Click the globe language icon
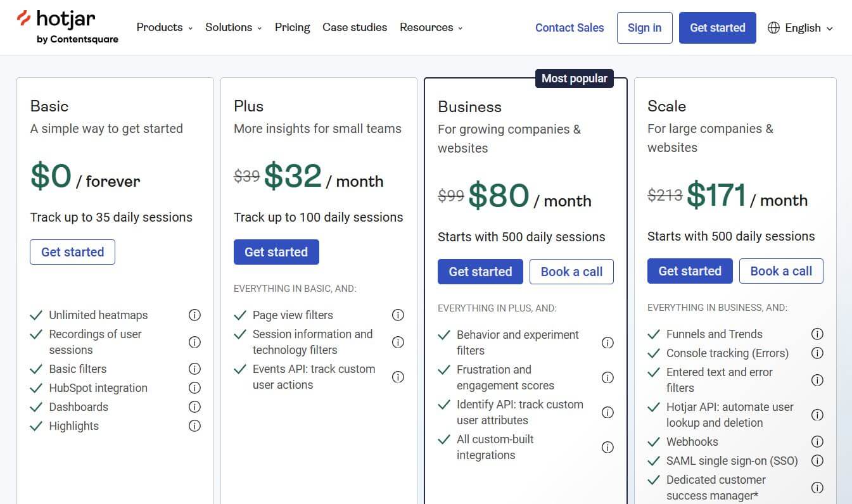852x504 pixels. (x=773, y=28)
